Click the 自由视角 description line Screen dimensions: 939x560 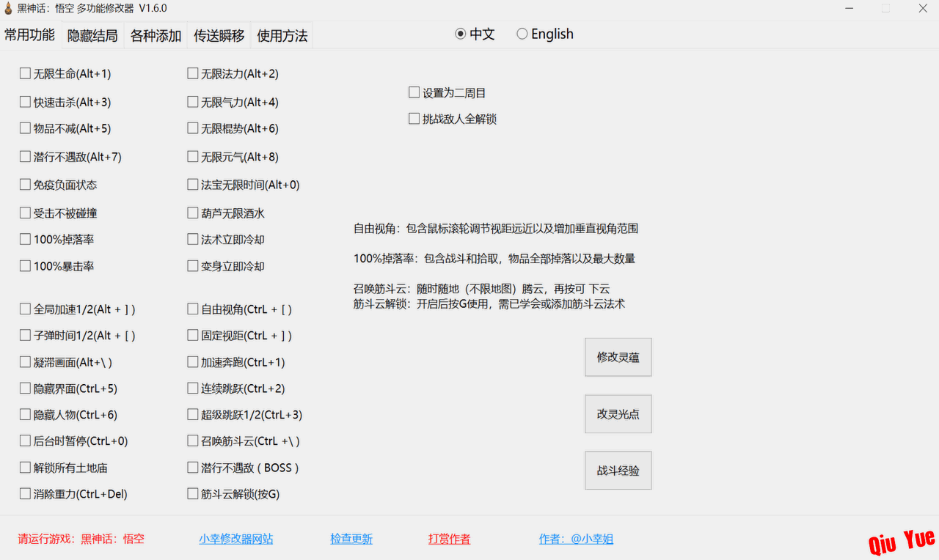(x=496, y=229)
